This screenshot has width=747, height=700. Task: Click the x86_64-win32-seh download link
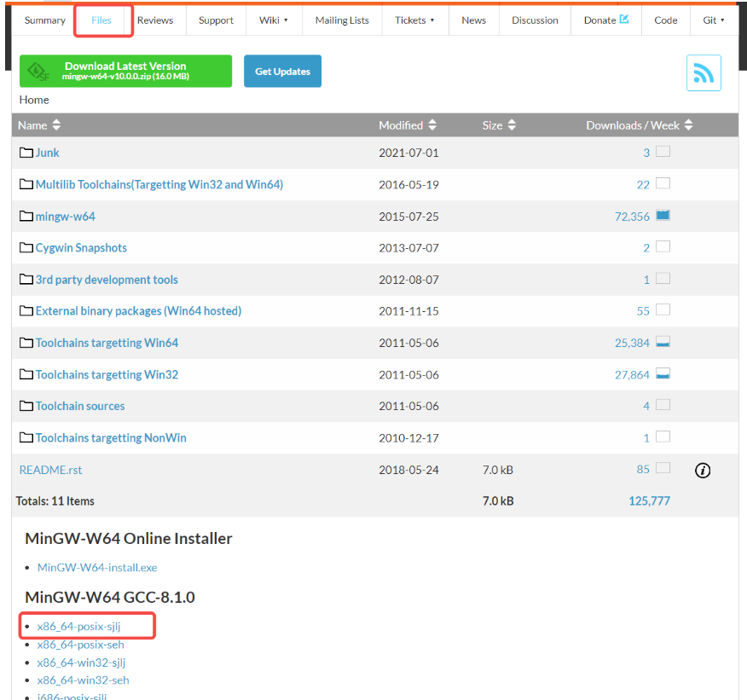[83, 680]
